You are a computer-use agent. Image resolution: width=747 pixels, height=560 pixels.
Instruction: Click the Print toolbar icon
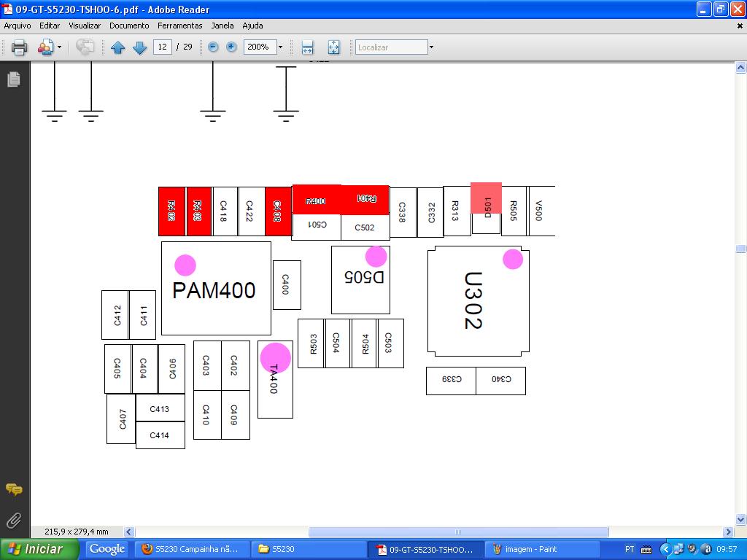(19, 47)
